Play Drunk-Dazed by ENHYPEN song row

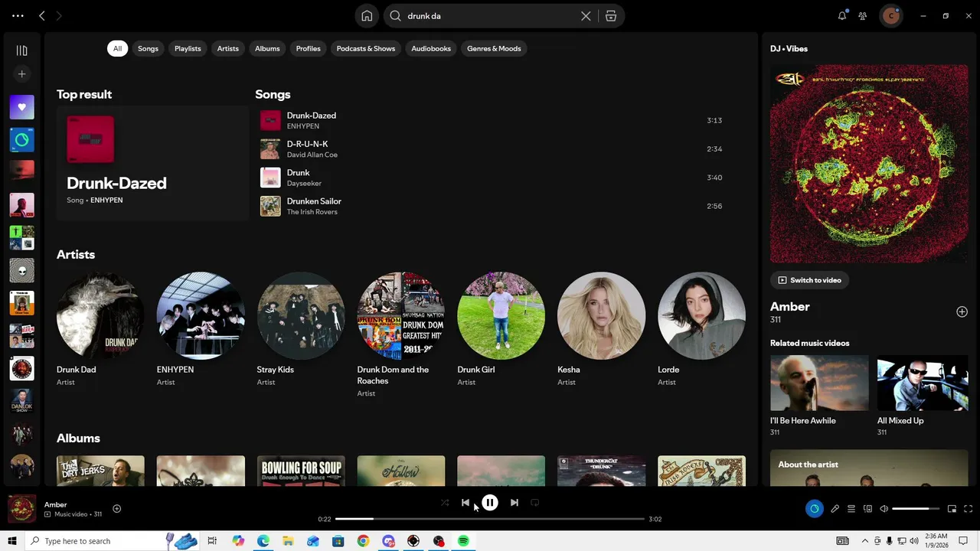click(x=494, y=120)
